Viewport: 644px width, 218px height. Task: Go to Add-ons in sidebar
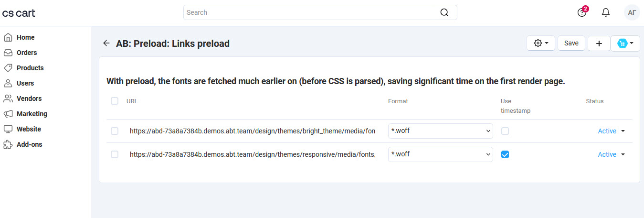point(29,144)
